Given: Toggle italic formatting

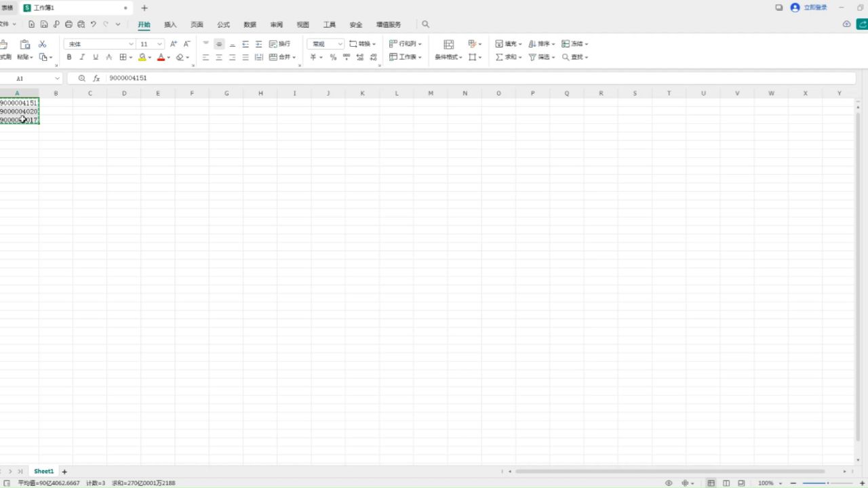Looking at the screenshot, I should [x=82, y=58].
